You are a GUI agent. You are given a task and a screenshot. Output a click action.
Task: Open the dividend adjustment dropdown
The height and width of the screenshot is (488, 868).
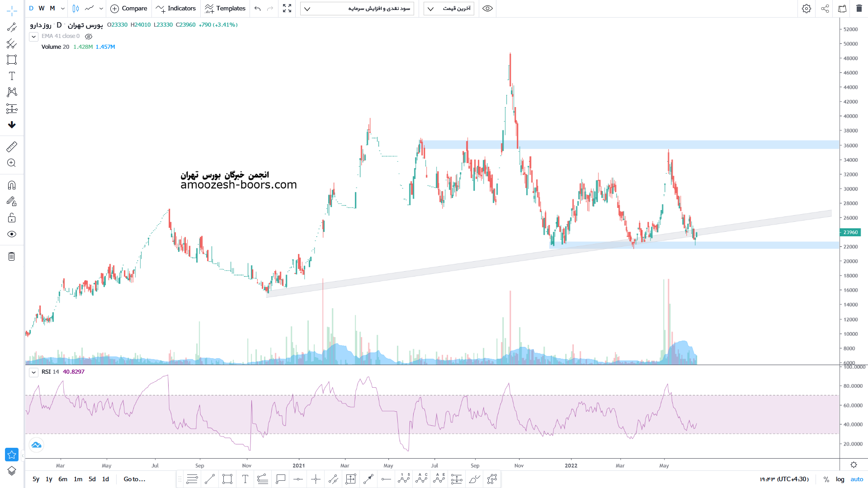point(357,9)
